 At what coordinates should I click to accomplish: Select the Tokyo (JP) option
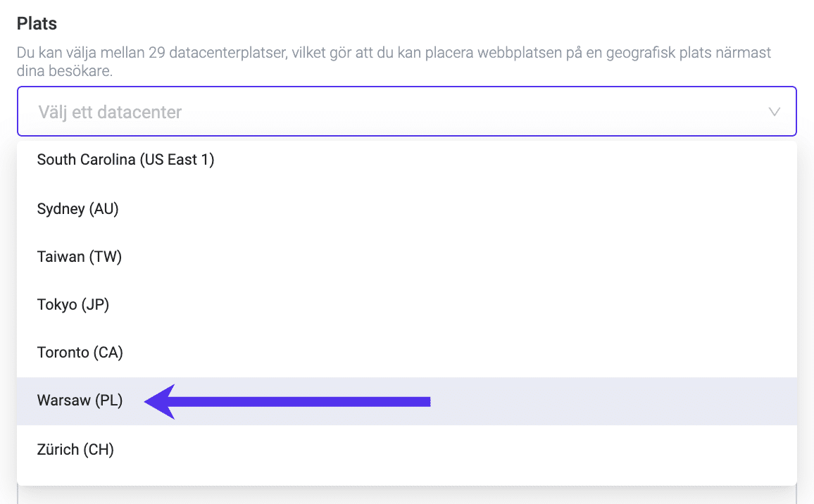(73, 305)
